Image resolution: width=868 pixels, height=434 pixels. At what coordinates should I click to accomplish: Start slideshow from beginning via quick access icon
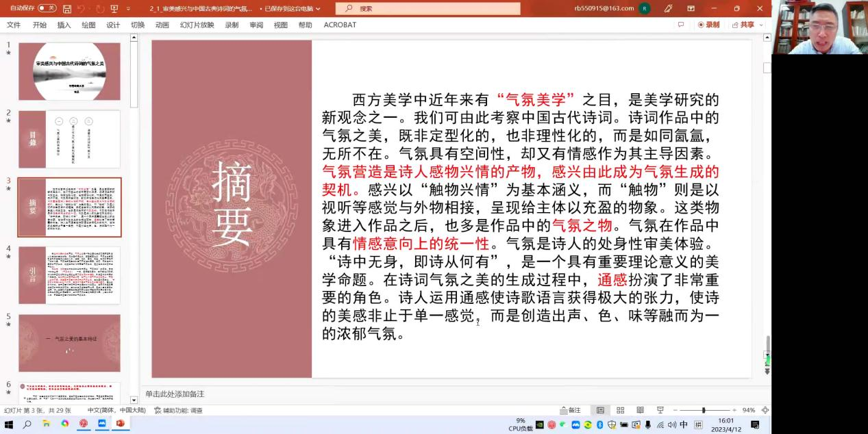(x=114, y=9)
